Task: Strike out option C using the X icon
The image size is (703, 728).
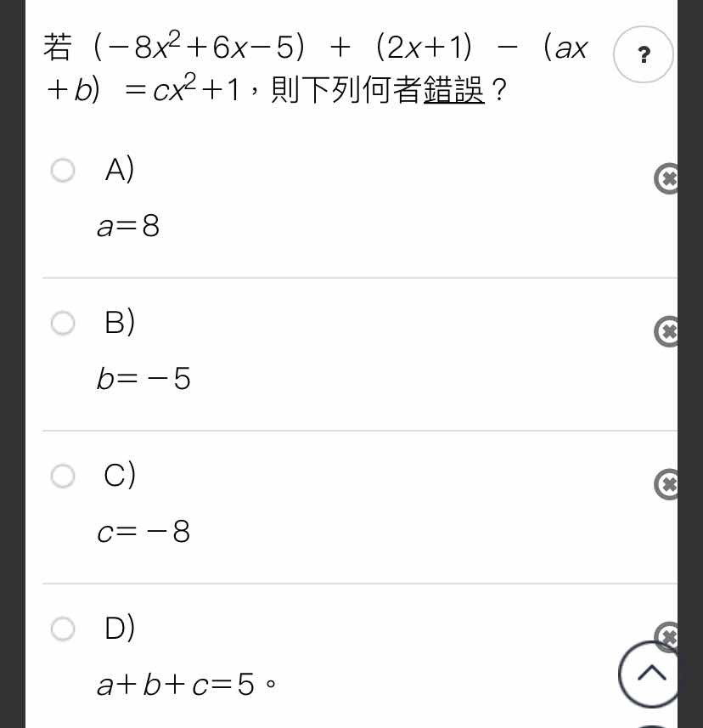Action: pyautogui.click(x=666, y=484)
